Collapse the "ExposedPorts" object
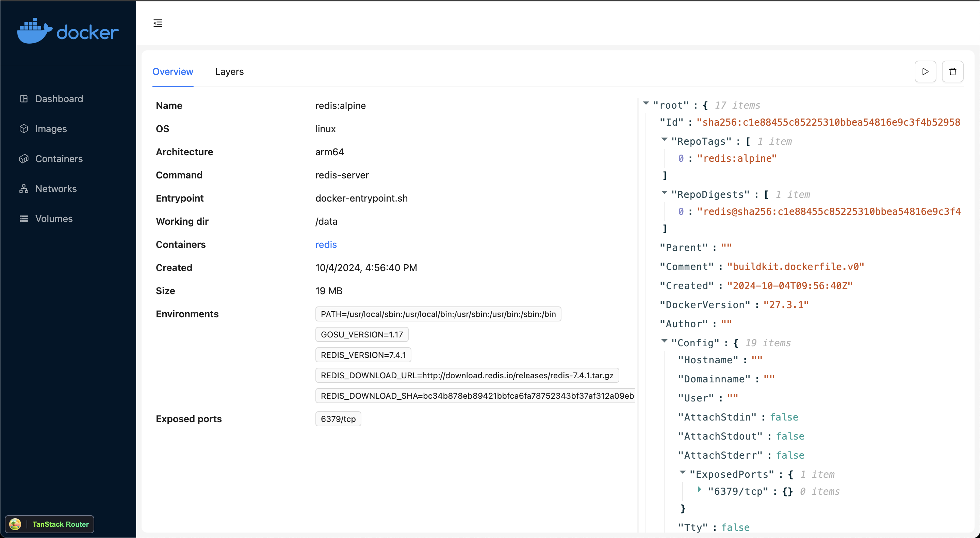The height and width of the screenshot is (538, 980). click(x=683, y=473)
